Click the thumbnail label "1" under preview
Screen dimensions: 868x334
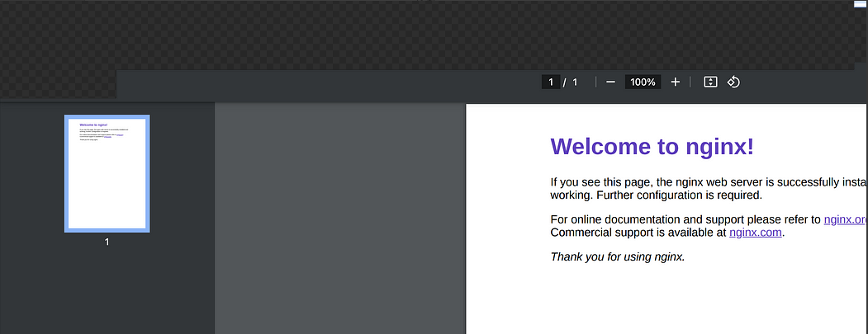pyautogui.click(x=107, y=242)
